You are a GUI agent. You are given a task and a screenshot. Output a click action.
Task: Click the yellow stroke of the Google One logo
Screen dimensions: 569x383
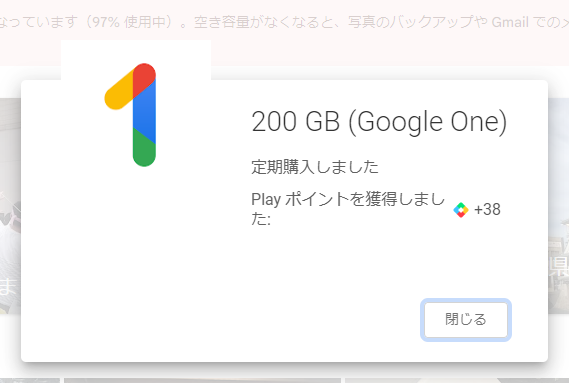(118, 91)
